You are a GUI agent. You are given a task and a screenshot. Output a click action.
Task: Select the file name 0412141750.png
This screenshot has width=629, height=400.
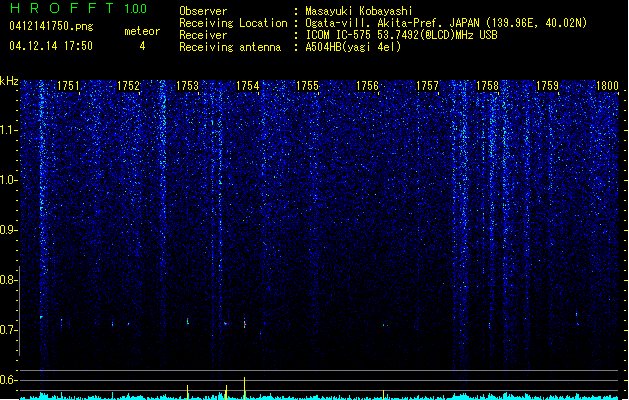(51, 26)
